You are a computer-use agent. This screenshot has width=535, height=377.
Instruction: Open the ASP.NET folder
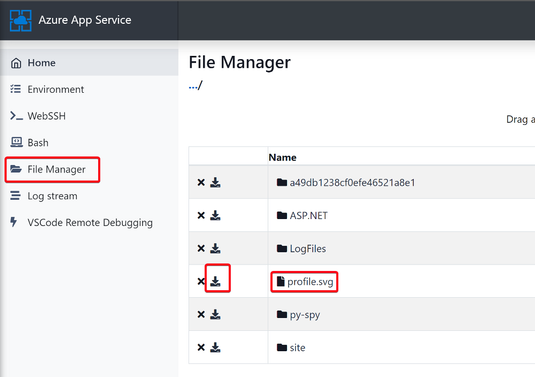(308, 216)
